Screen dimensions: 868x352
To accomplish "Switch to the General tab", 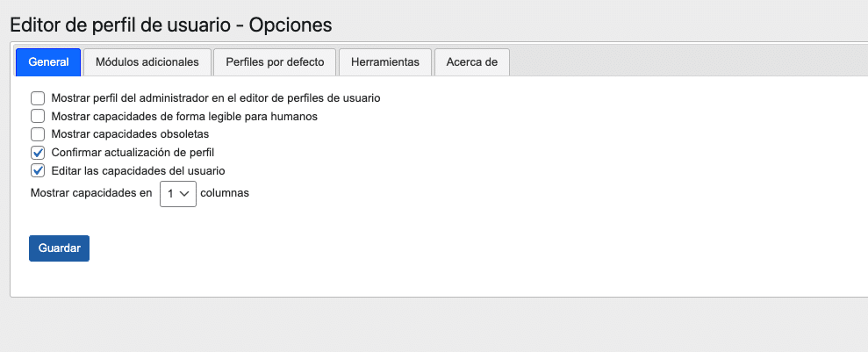I will click(x=48, y=62).
